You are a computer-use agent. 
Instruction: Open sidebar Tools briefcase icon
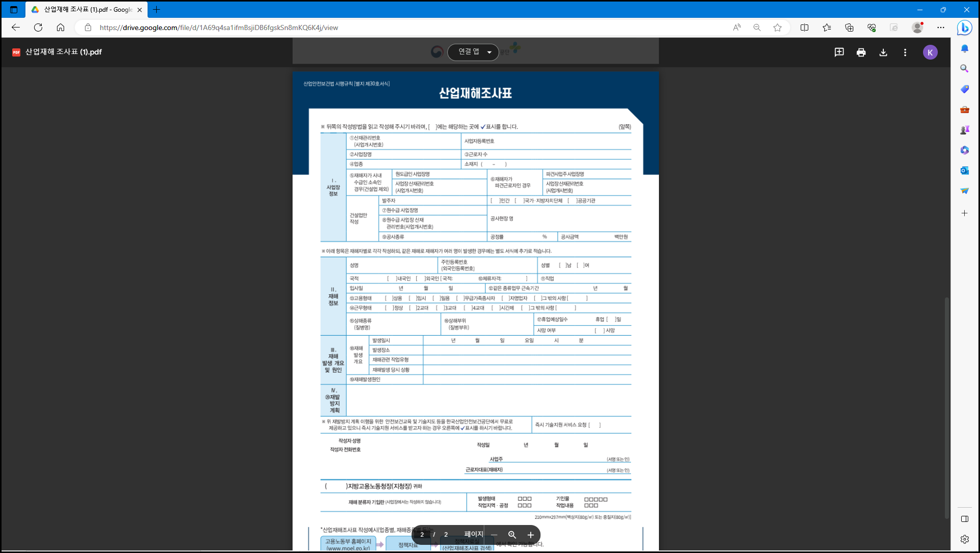(x=964, y=109)
